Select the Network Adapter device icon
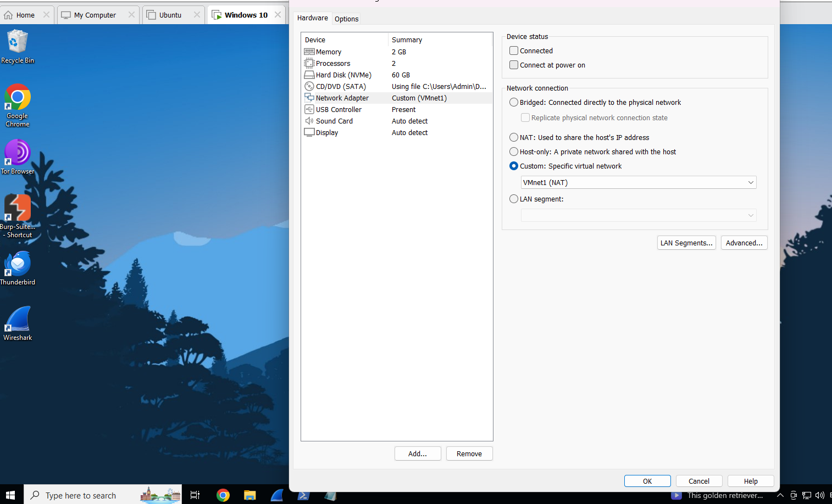This screenshot has height=504, width=832. pyautogui.click(x=309, y=98)
